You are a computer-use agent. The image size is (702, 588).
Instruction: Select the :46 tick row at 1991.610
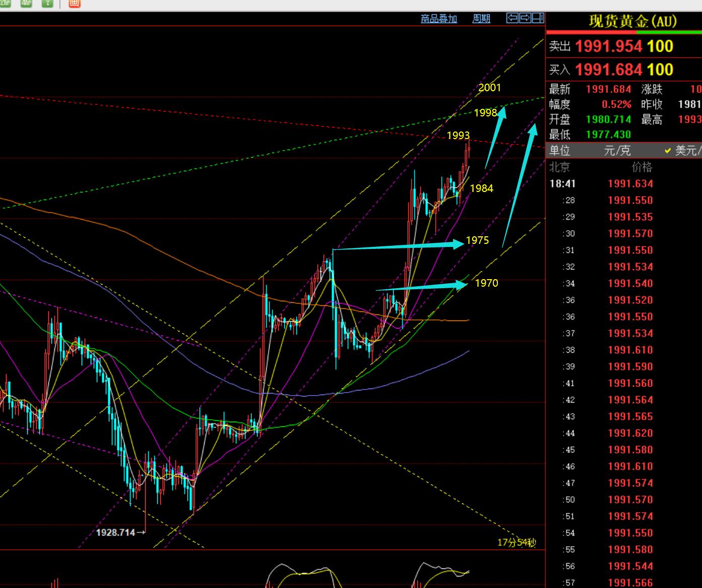point(624,466)
